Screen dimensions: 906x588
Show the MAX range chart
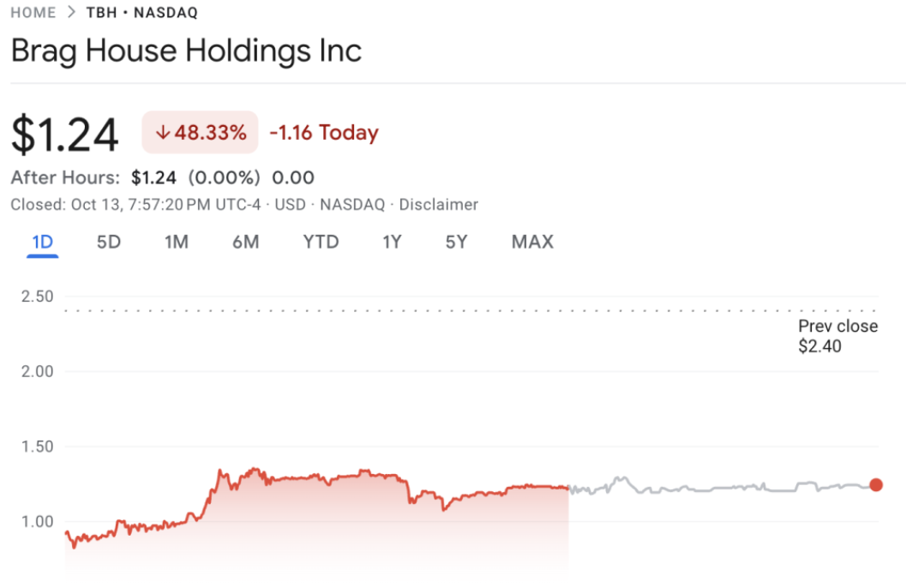[x=532, y=242]
